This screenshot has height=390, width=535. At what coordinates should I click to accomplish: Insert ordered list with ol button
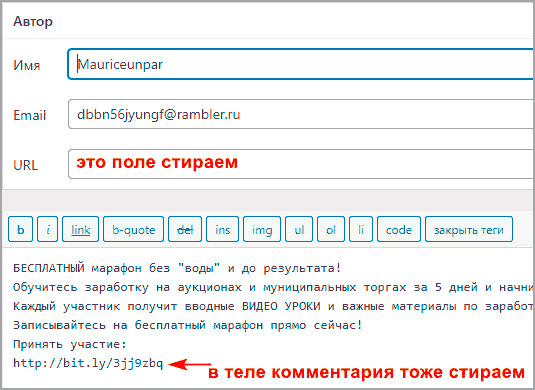(331, 229)
